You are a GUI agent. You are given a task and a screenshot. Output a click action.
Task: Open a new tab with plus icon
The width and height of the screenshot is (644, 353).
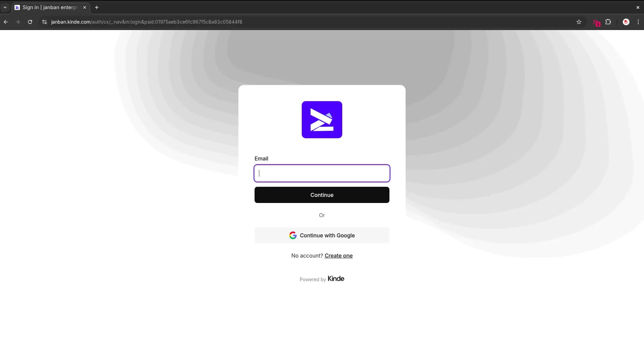click(97, 7)
